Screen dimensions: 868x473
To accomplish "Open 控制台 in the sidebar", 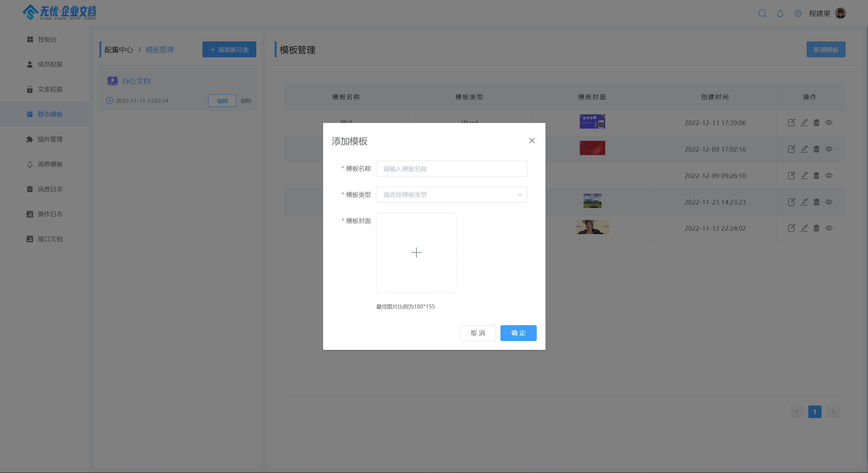I will 44,39.
